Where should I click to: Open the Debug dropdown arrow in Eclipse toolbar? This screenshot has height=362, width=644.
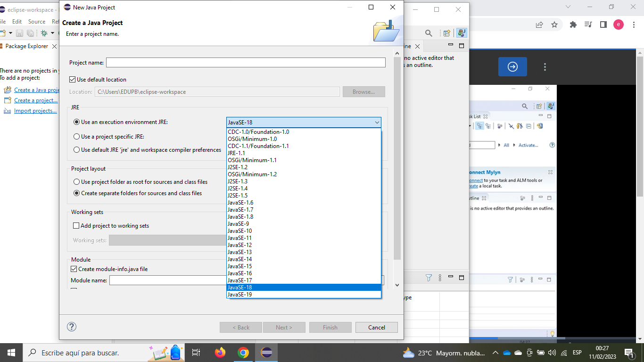click(x=52, y=33)
